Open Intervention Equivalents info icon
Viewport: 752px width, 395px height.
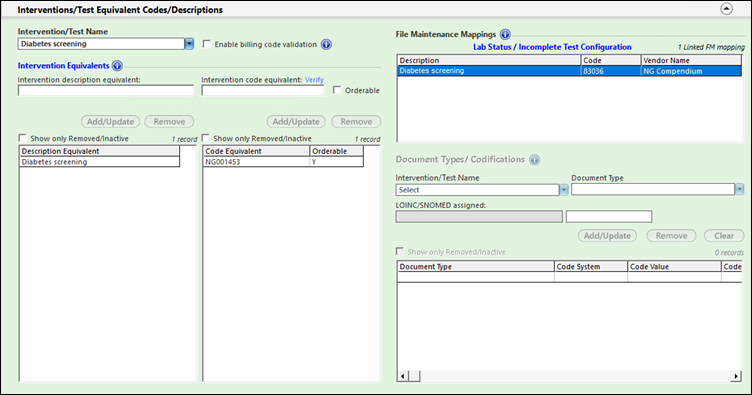[117, 66]
